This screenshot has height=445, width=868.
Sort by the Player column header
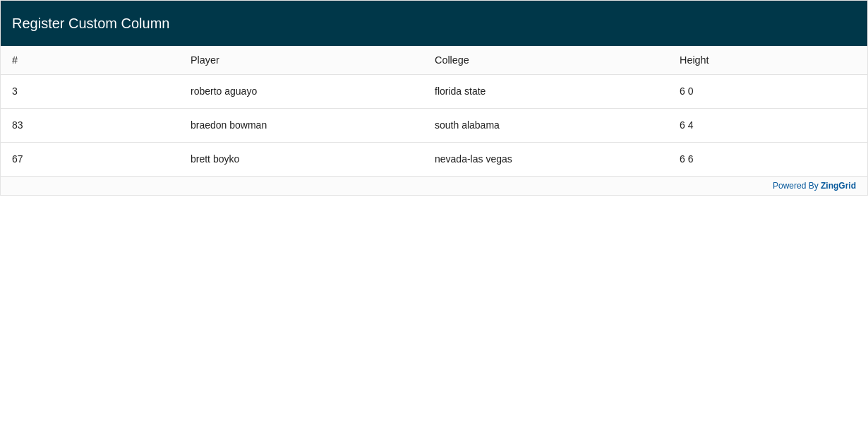(205, 60)
